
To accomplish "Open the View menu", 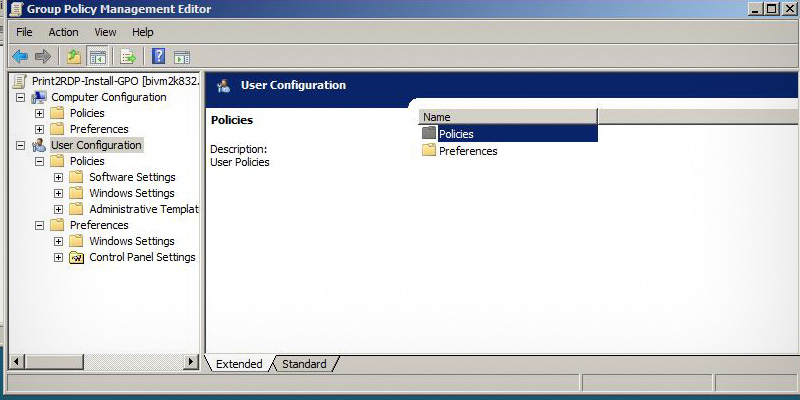I will [x=105, y=32].
